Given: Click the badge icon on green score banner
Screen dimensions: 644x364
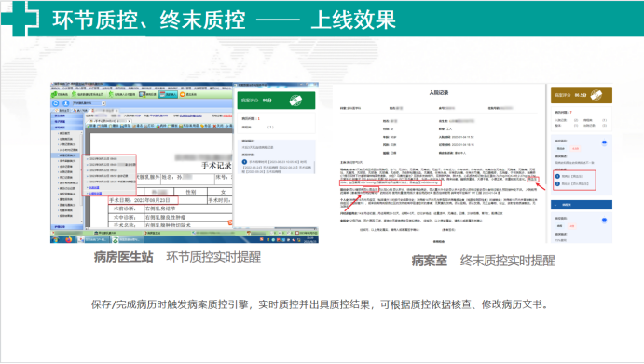Looking at the screenshot, I should [x=295, y=101].
